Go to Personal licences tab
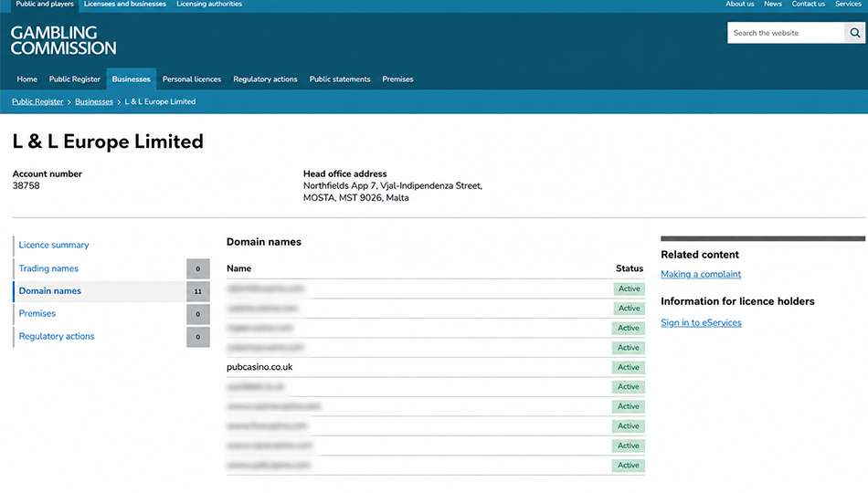Viewport: 868px width, 493px height. click(192, 79)
